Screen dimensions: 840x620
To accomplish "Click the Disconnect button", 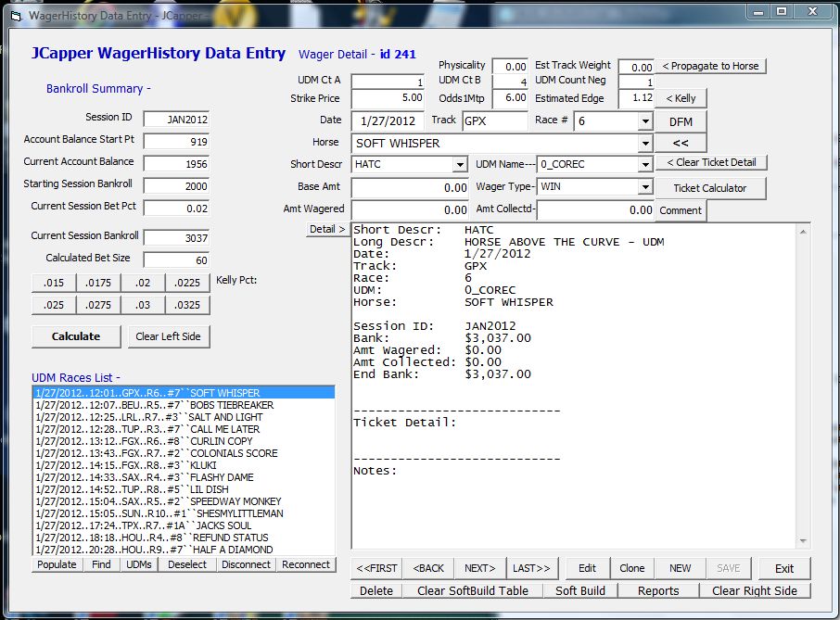I will click(246, 564).
